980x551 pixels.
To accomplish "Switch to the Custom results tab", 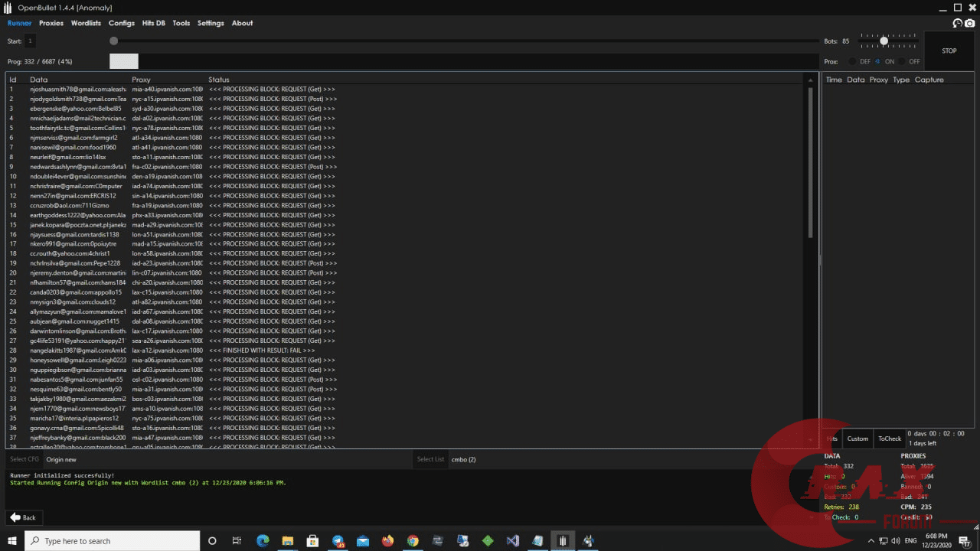I will pyautogui.click(x=857, y=439).
